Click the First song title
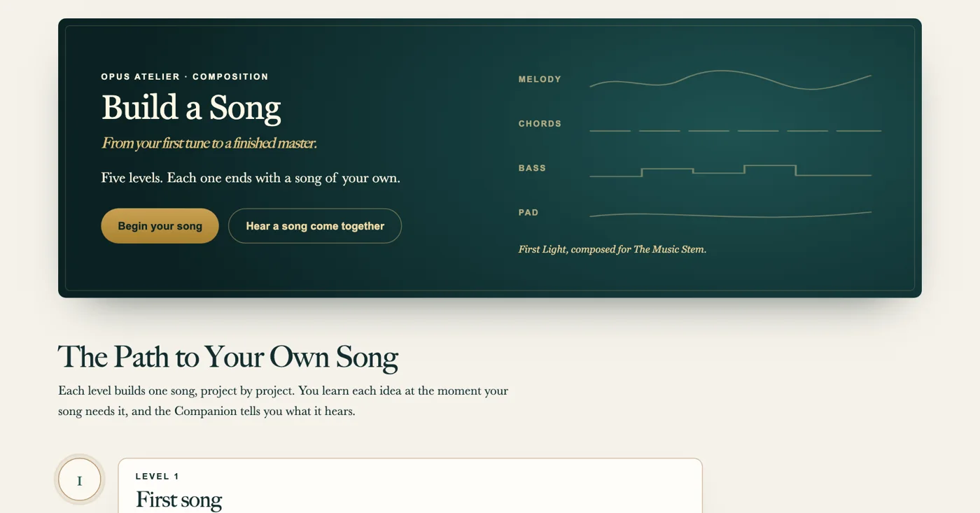 click(x=178, y=500)
